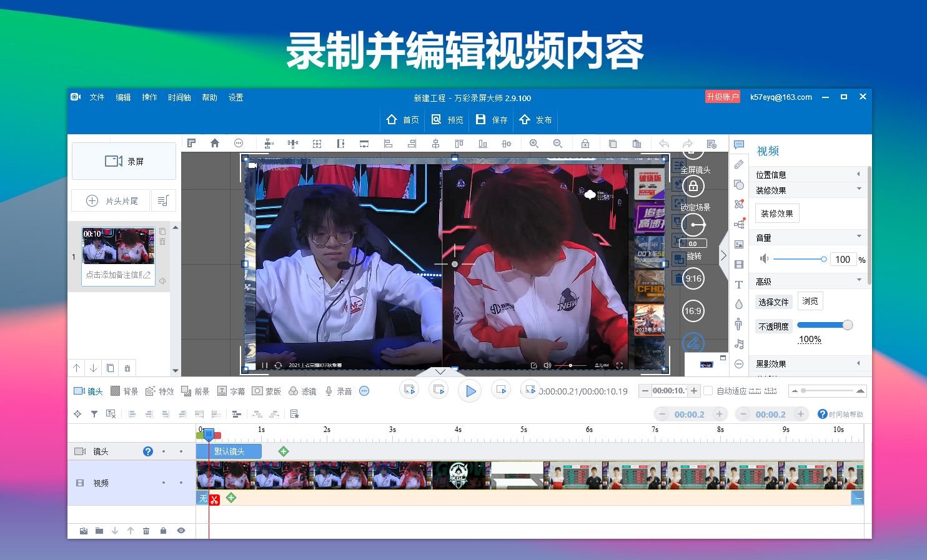This screenshot has width=927, height=560.
Task: Click the zoom out magnifier icon
Action: (558, 144)
